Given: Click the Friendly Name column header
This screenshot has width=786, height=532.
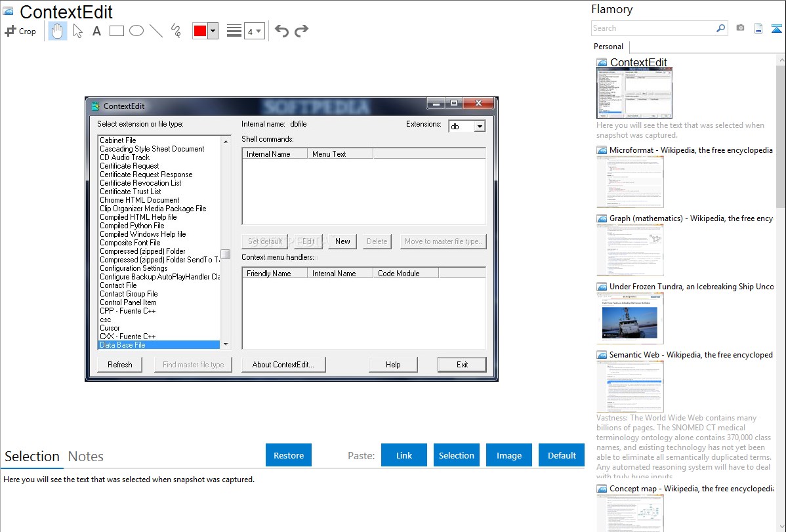Looking at the screenshot, I should click(275, 274).
